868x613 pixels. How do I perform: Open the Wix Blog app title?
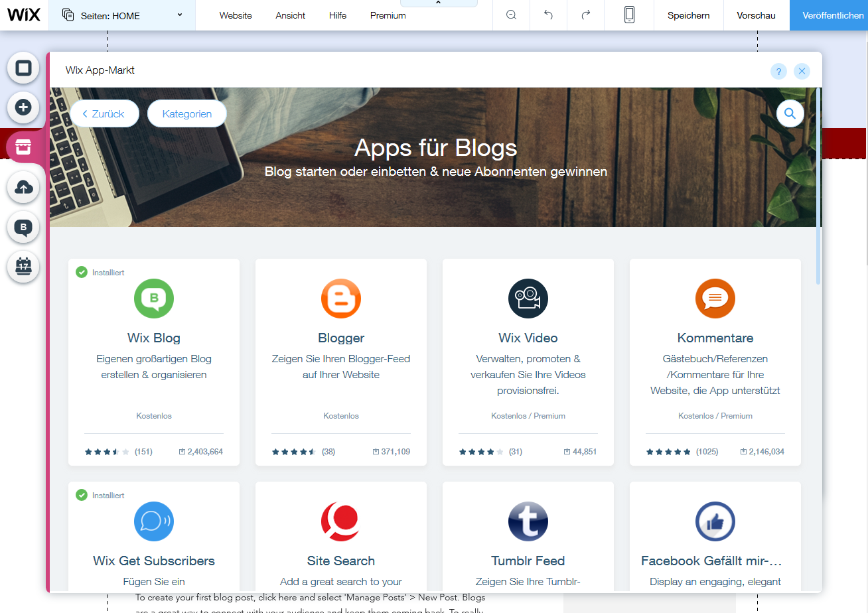[154, 338]
